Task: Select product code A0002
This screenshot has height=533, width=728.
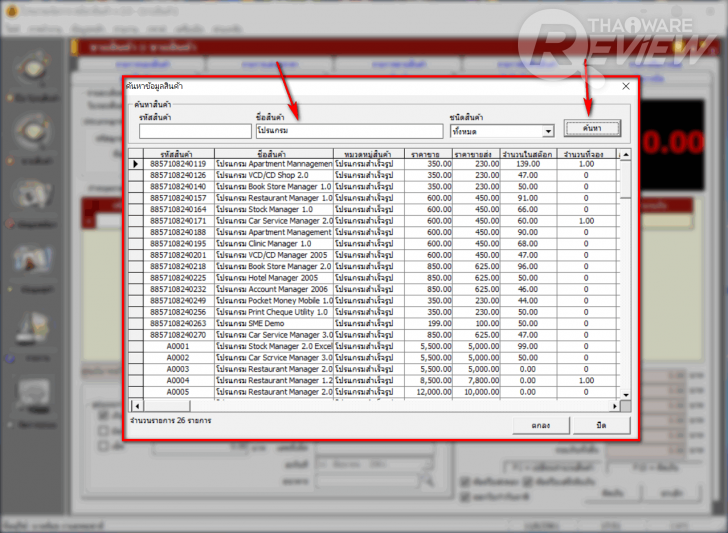Action: pyautogui.click(x=178, y=358)
